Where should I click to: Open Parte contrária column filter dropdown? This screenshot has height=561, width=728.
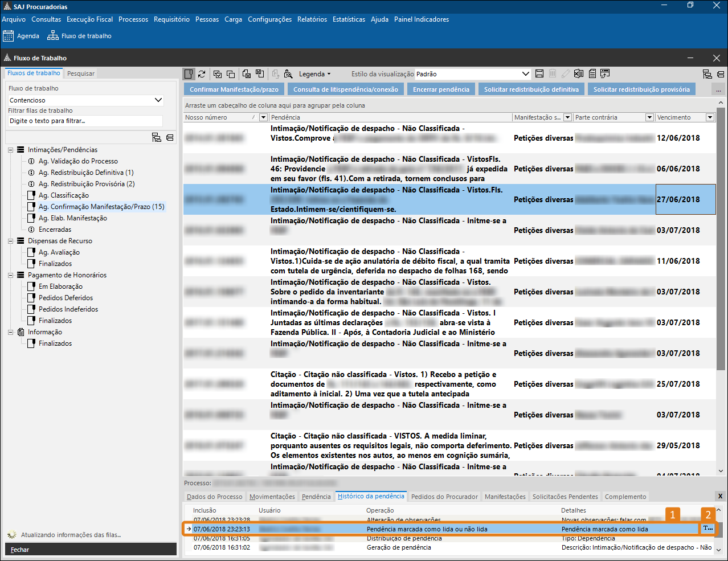tap(649, 117)
